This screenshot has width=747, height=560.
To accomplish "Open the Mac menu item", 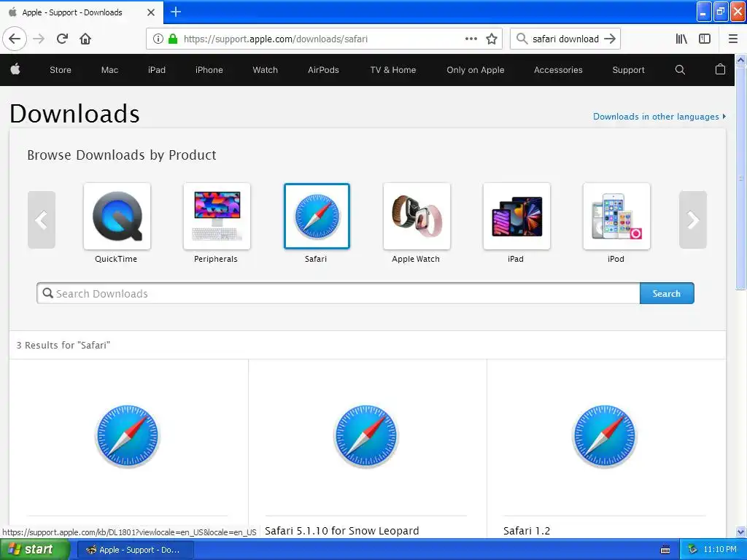I will pyautogui.click(x=109, y=69).
